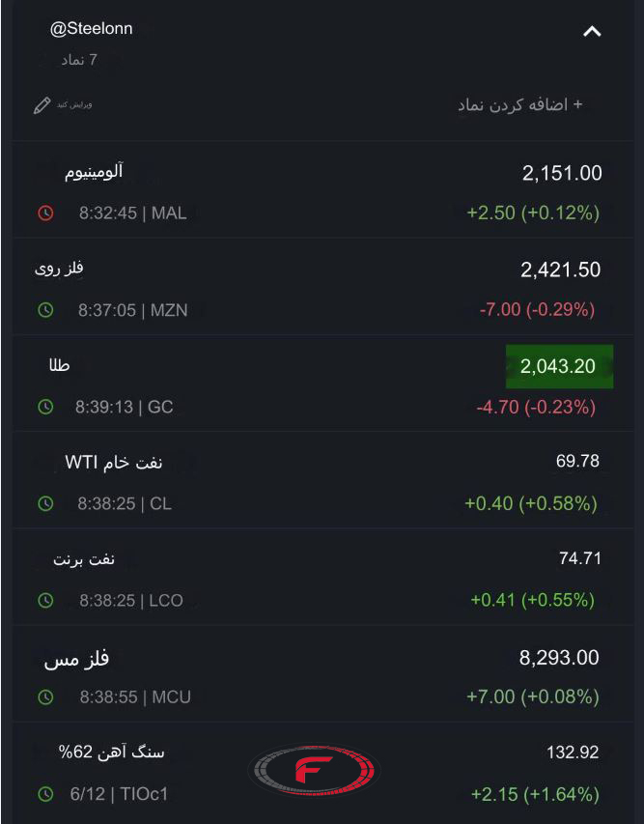Viewport: 644px width, 824px height.
Task: Click the 'اضافه کردن نماد +' add symbol button
Action: (x=519, y=104)
